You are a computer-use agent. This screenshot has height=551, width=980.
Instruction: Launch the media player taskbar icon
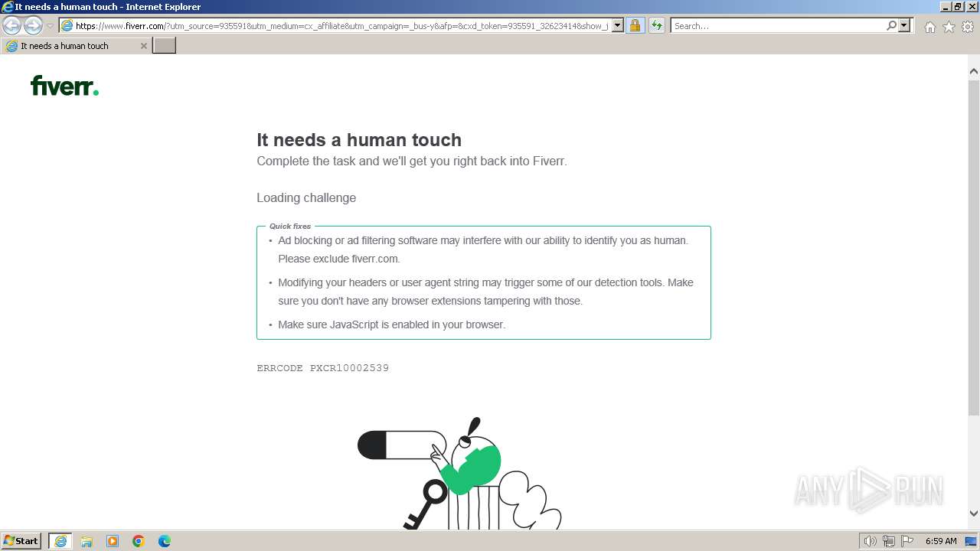coord(113,541)
